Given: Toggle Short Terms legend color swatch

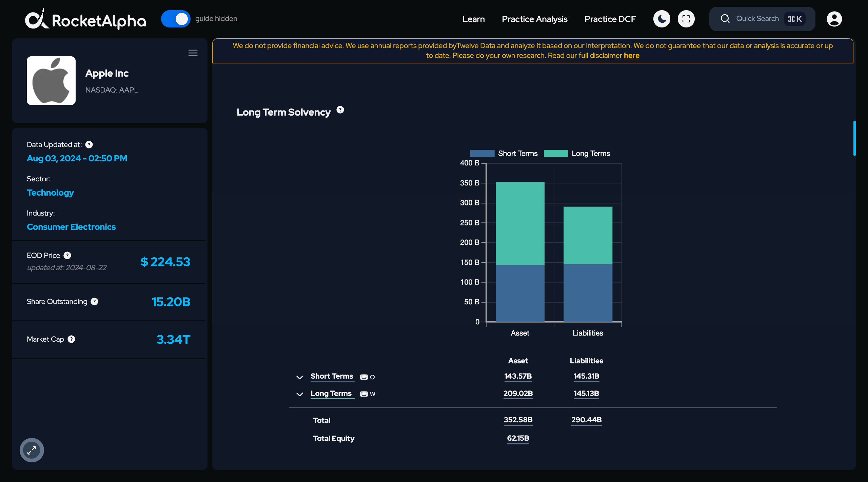Looking at the screenshot, I should pyautogui.click(x=482, y=154).
